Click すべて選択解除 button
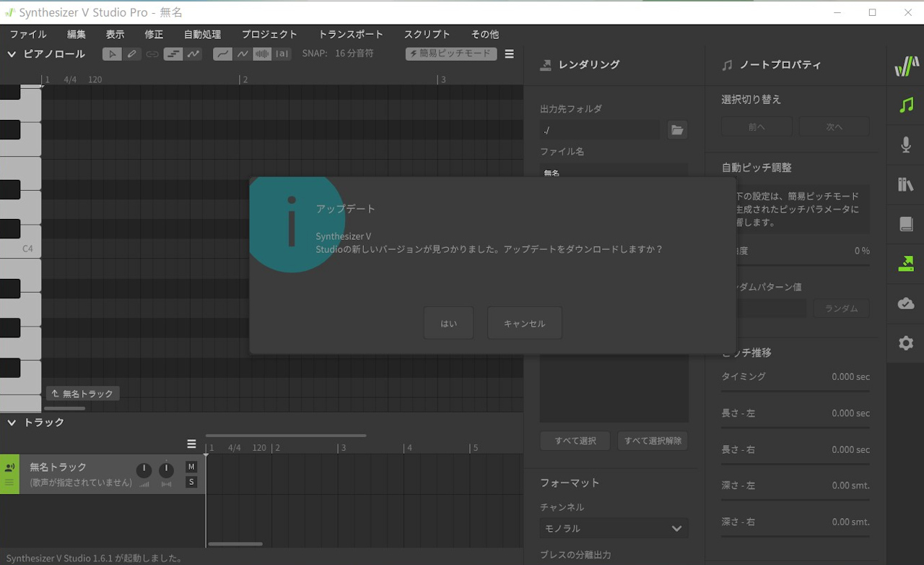924x565 pixels. click(x=653, y=441)
